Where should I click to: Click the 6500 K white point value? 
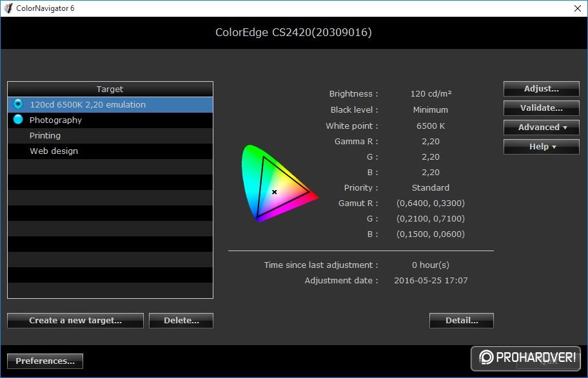[431, 126]
